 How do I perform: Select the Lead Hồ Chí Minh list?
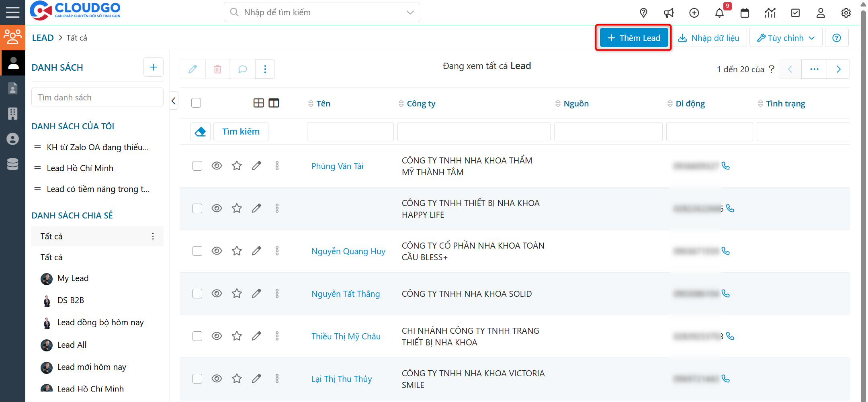(x=80, y=168)
